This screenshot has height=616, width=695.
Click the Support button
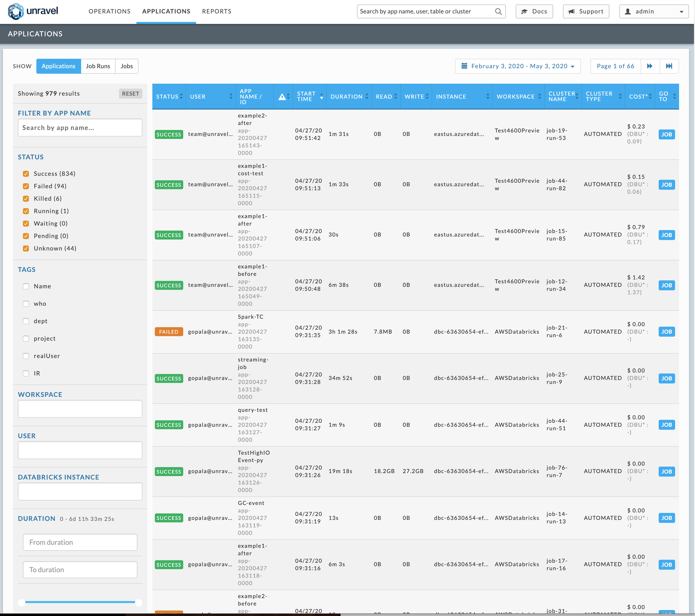tap(586, 11)
